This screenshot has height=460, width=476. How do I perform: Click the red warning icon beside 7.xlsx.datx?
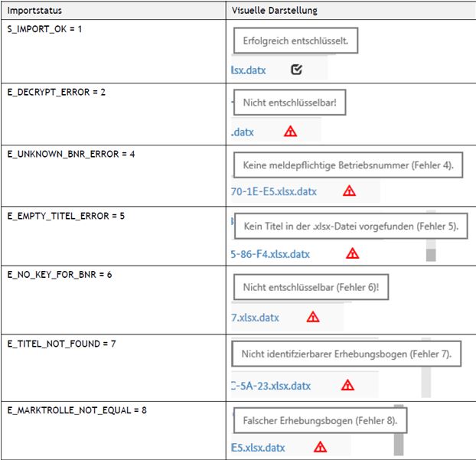click(x=313, y=317)
